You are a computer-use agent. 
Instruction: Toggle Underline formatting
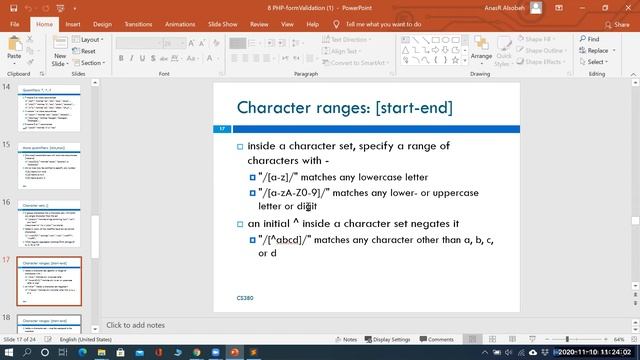click(x=142, y=58)
